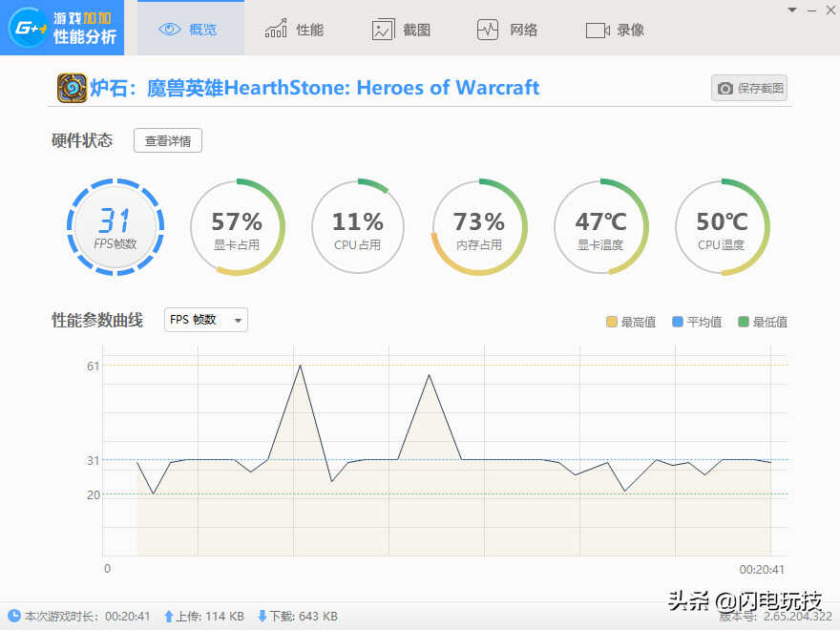Click the 性能参数曲线 section heading
Image resolution: width=840 pixels, height=630 pixels.
(97, 320)
